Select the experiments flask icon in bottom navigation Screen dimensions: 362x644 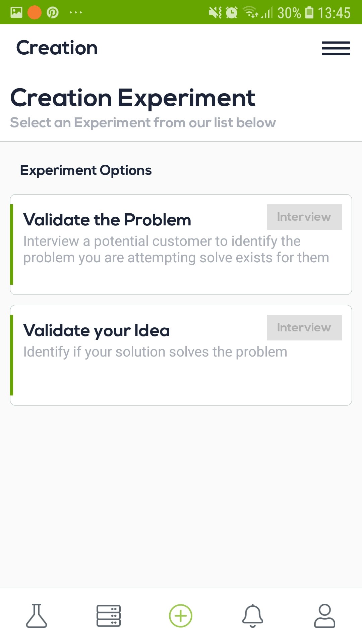coord(36,615)
